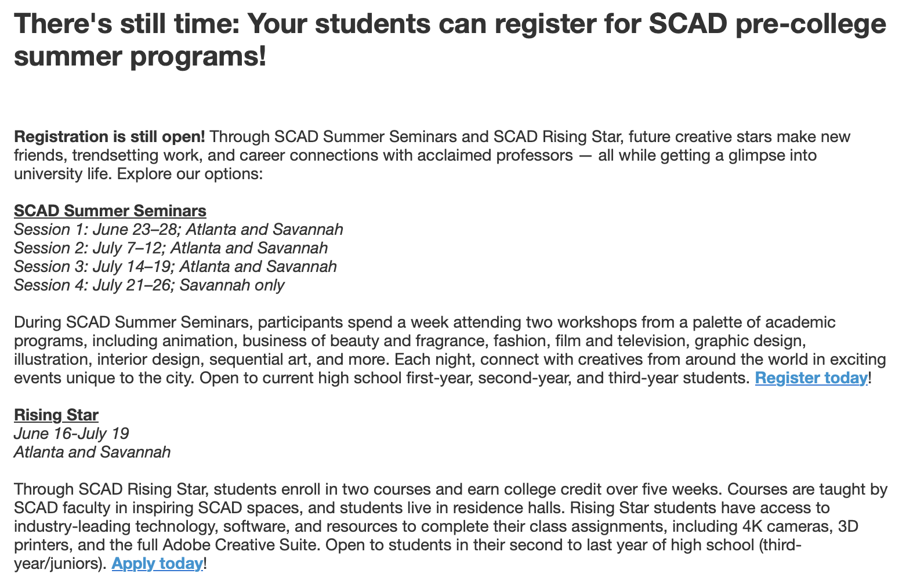The height and width of the screenshot is (588, 906).
Task: Follow the Apply today link
Action: [x=157, y=564]
